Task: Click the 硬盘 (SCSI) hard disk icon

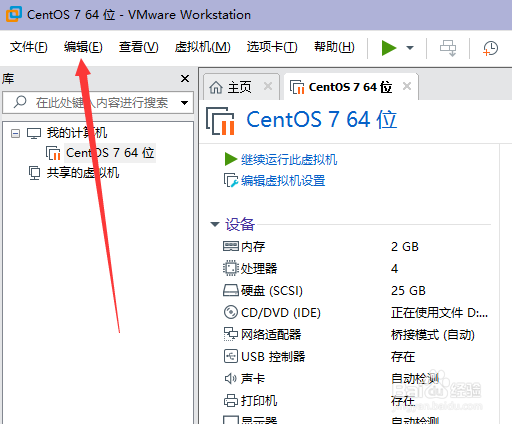Action: (x=231, y=290)
